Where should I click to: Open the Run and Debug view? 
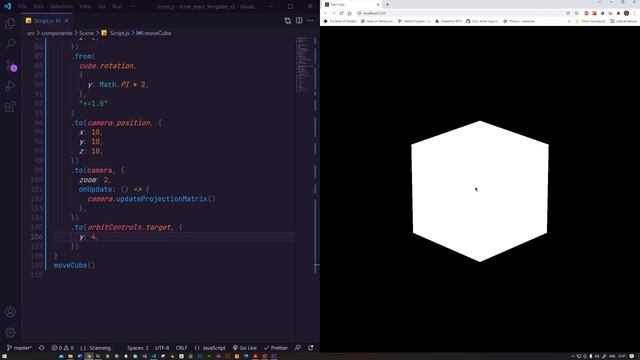(x=10, y=86)
